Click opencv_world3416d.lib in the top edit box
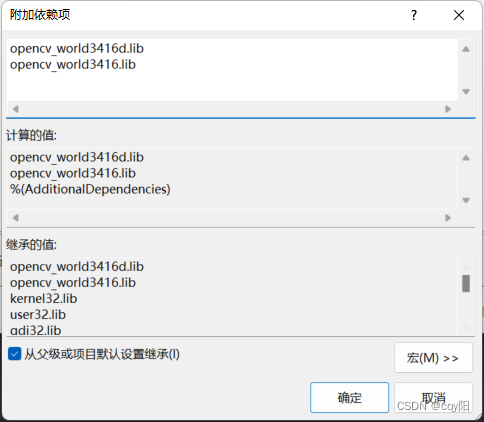This screenshot has height=422, width=484. 77,49
